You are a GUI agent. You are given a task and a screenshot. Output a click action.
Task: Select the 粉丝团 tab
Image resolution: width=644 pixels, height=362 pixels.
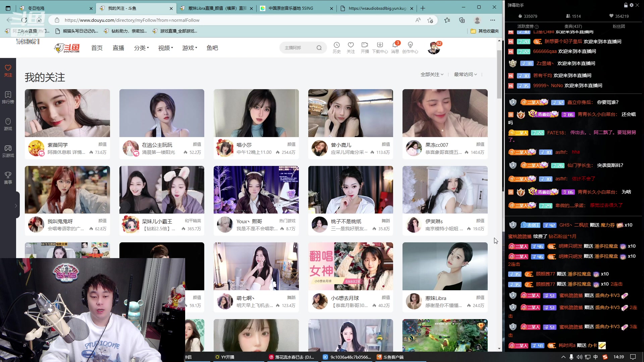(619, 26)
